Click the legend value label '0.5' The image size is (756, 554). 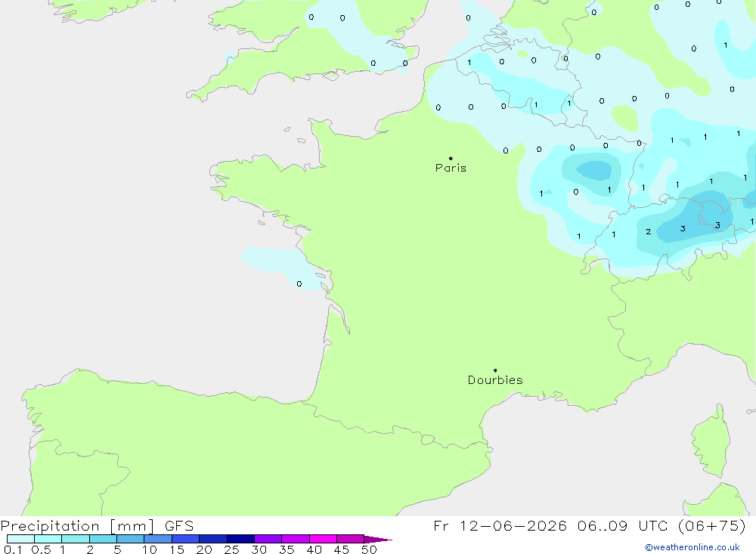click(41, 549)
